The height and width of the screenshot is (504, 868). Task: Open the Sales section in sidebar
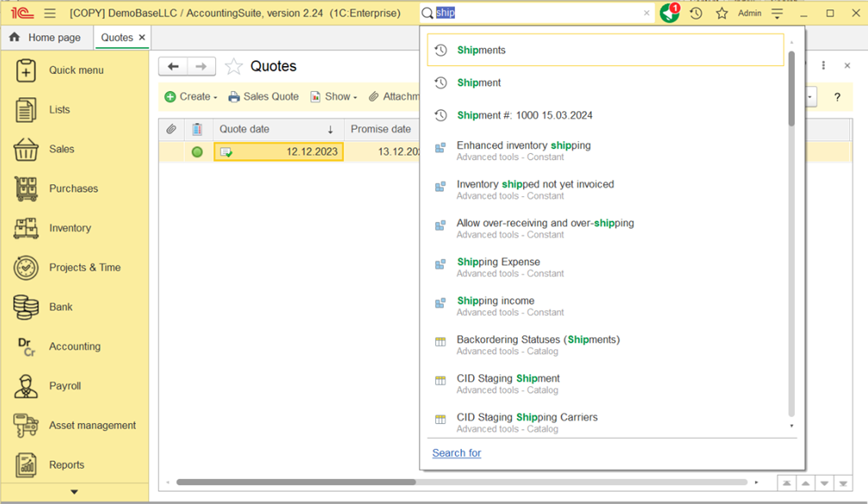pos(61,150)
